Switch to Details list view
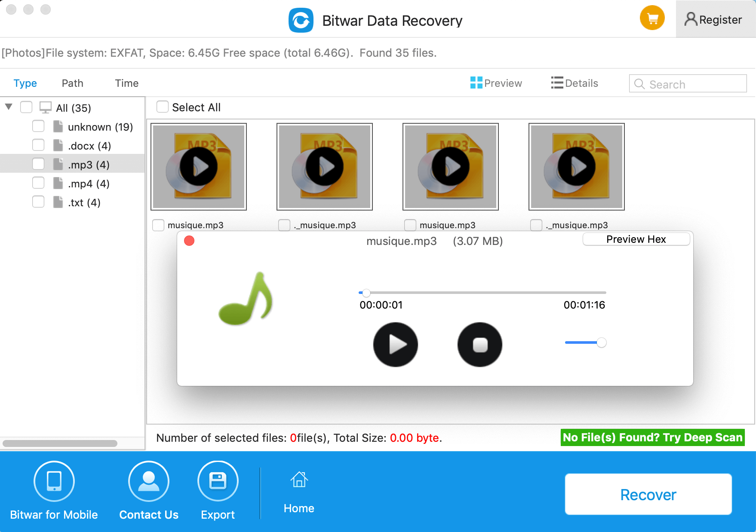 click(x=575, y=83)
